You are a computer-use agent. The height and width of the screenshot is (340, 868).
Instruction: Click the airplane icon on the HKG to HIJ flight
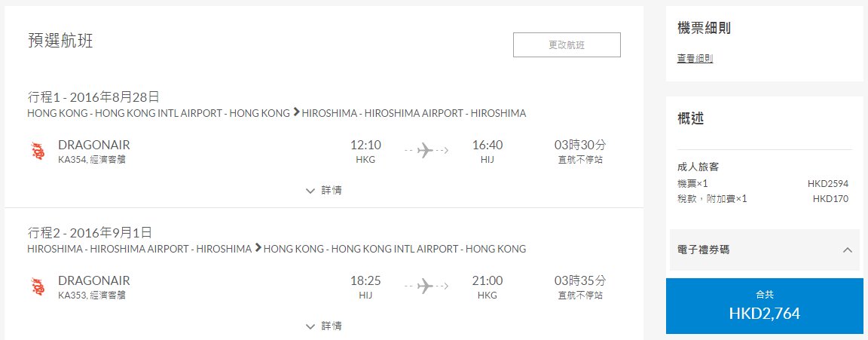click(425, 150)
